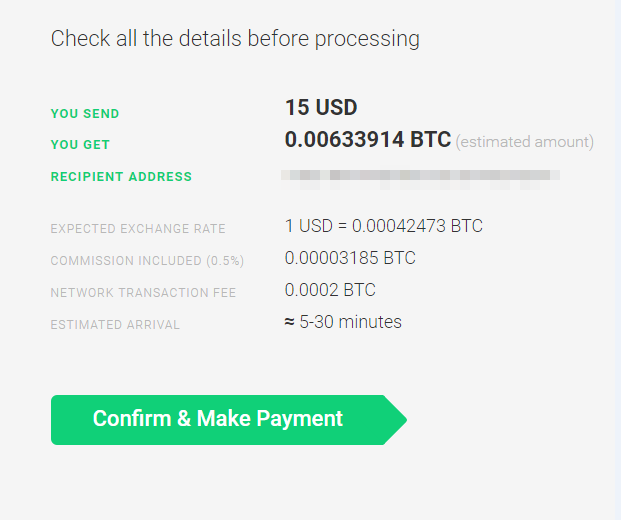Viewport: 621px width, 520px height.
Task: Click the approximately-equal symbol before 5-30 minutes
Action: tap(290, 322)
